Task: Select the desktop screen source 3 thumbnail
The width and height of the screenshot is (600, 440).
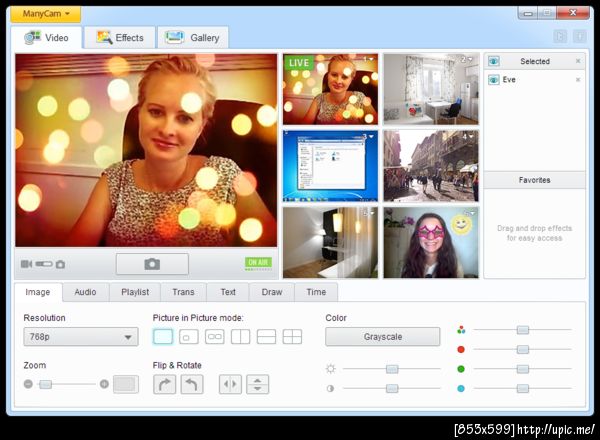Action: click(330, 166)
